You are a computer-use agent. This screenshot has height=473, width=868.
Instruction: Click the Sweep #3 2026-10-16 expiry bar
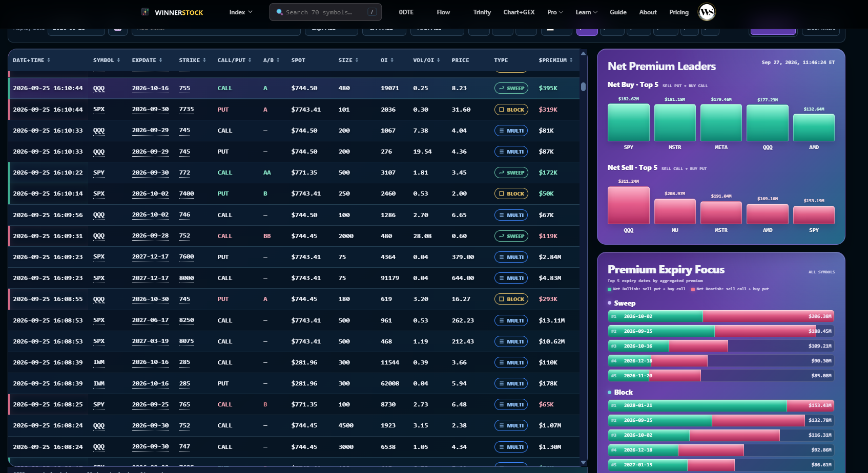tap(721, 346)
